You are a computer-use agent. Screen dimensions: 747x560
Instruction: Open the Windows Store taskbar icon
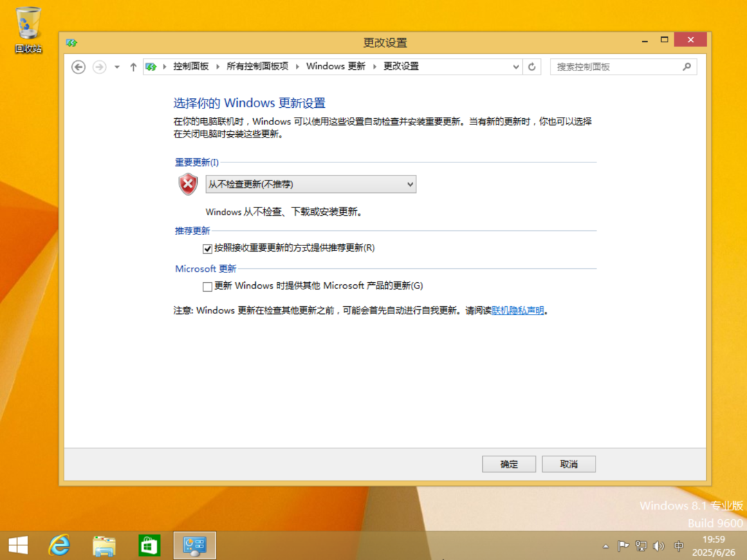click(149, 545)
